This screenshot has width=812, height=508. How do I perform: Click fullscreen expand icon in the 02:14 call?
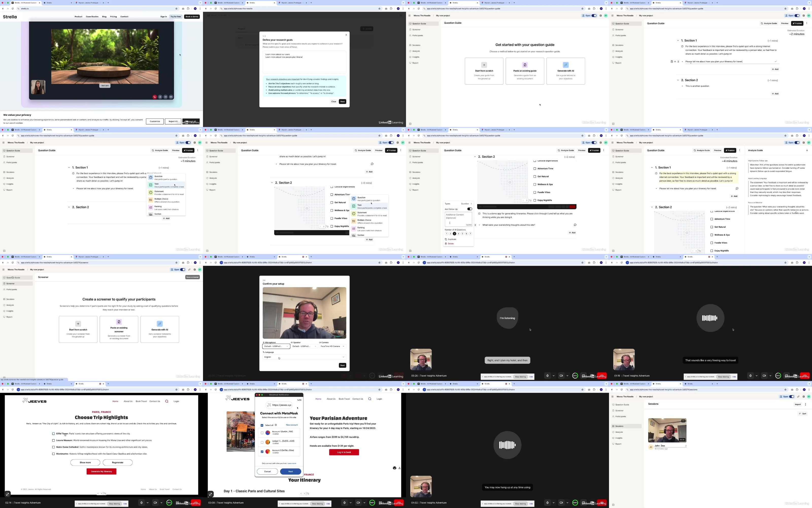[x=7, y=494]
